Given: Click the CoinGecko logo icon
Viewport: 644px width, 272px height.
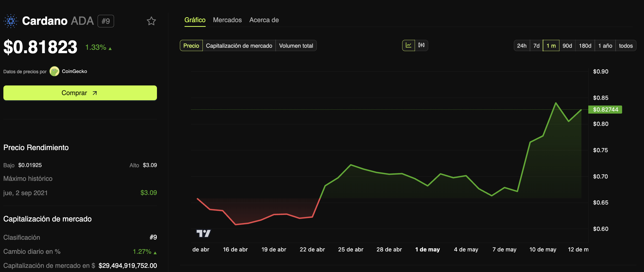Looking at the screenshot, I should (x=54, y=71).
